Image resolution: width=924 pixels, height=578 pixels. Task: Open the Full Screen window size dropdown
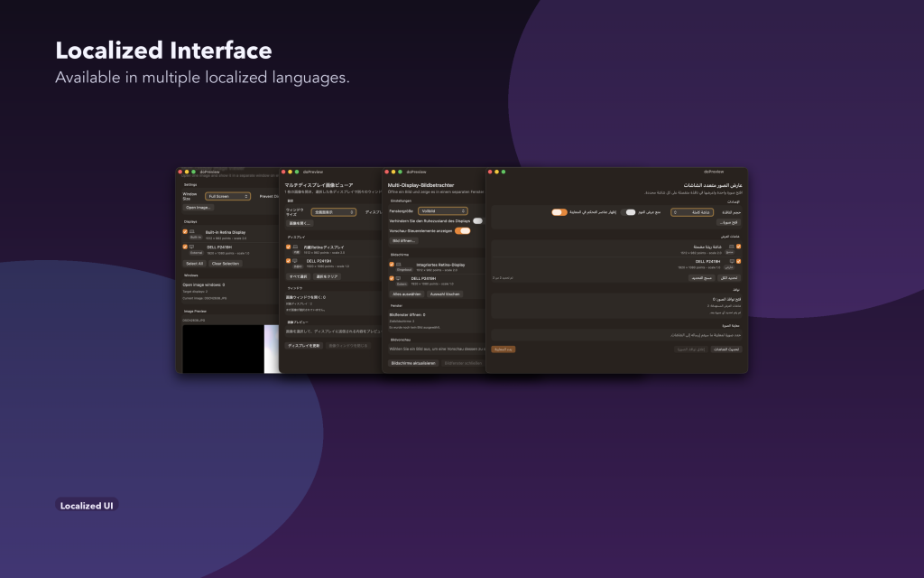[x=227, y=196]
